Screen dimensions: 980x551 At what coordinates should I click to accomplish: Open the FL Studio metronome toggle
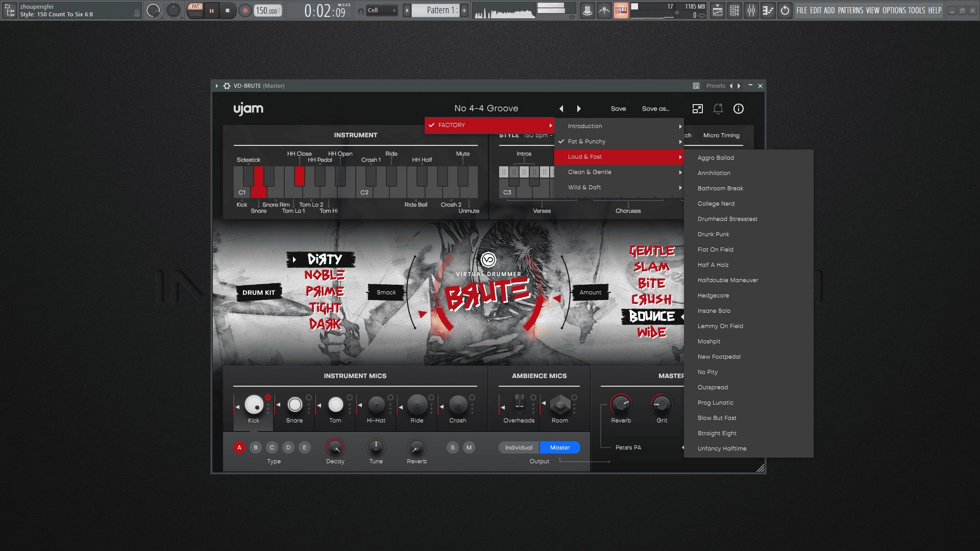coord(587,10)
